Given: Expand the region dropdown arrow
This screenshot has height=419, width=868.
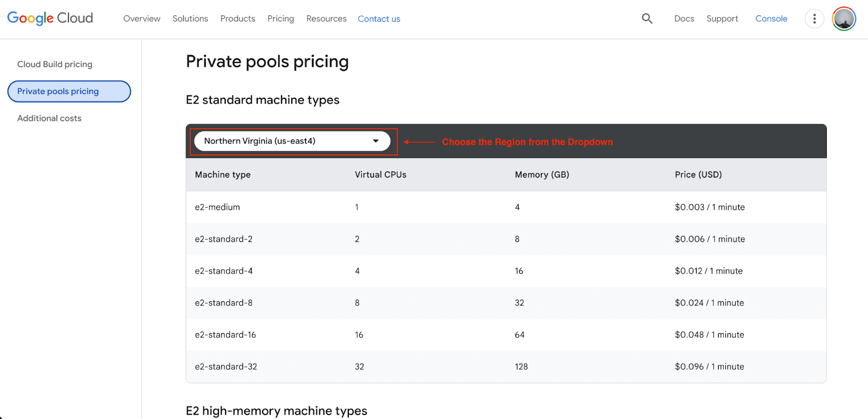Looking at the screenshot, I should [375, 141].
